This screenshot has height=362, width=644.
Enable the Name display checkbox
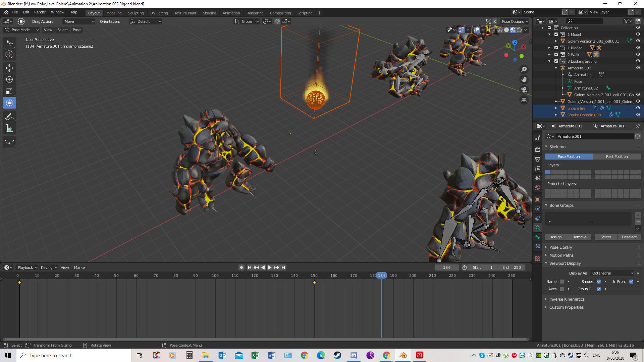(562, 282)
